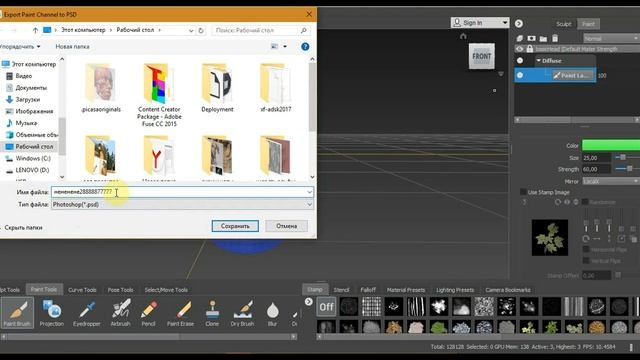This screenshot has width=640, height=360.
Task: Click the import layer folder icon
Action: tap(543, 38)
